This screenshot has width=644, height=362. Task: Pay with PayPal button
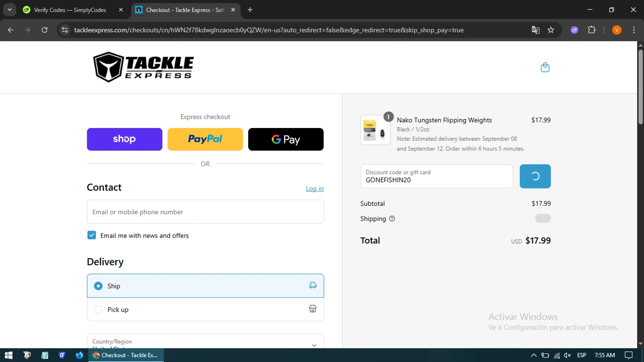pyautogui.click(x=205, y=139)
